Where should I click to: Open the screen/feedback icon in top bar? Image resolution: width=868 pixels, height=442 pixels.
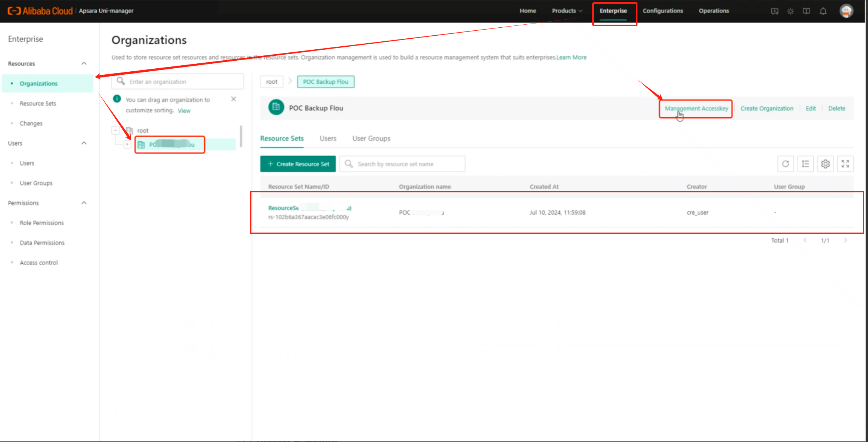[775, 11]
